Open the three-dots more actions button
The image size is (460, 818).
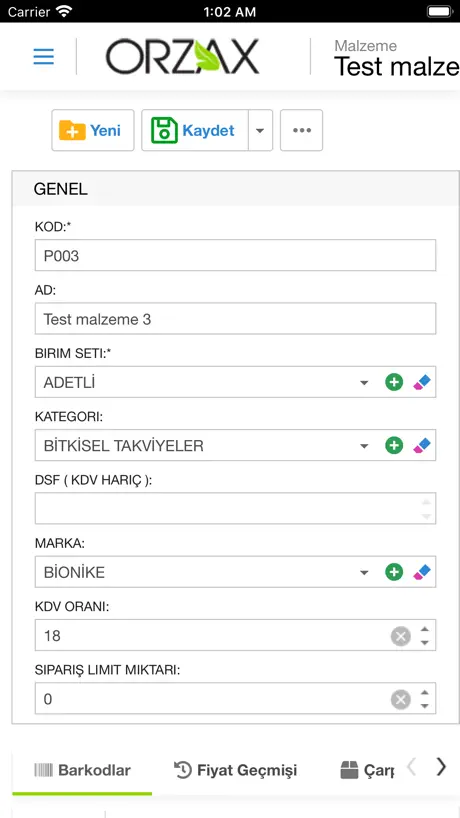pyautogui.click(x=301, y=130)
